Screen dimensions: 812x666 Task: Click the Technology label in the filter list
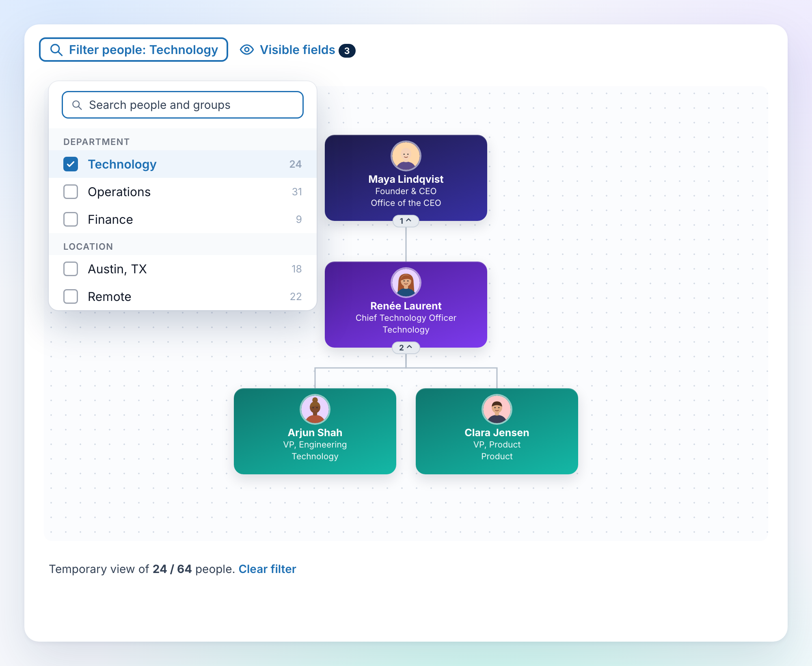[x=122, y=164]
